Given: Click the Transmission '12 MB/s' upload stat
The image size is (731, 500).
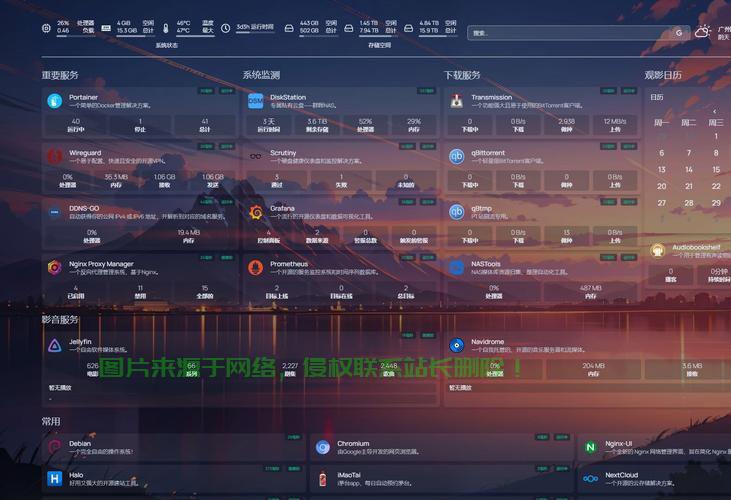Looking at the screenshot, I should point(615,125).
